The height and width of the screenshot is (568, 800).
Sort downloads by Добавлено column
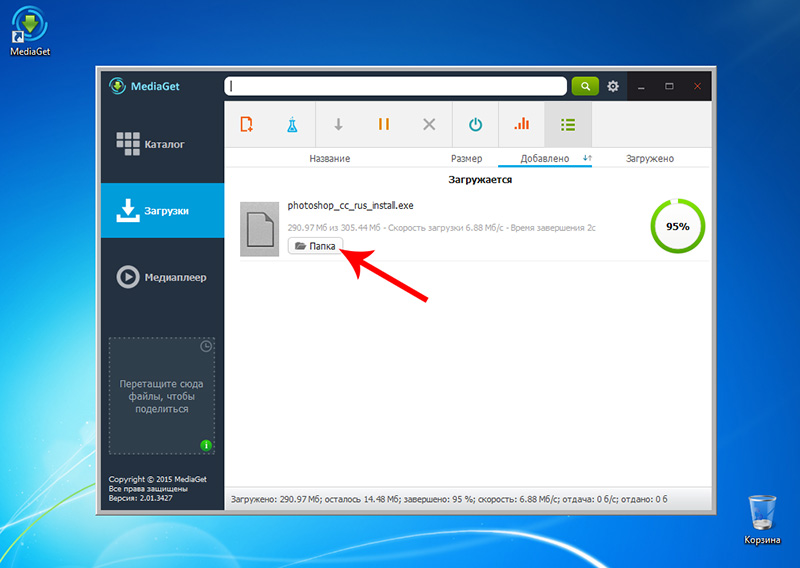coord(545,159)
